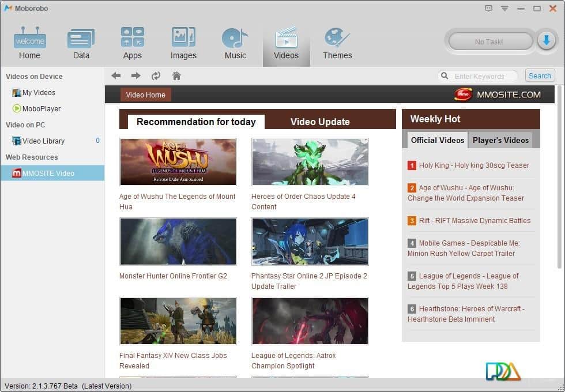Image resolution: width=565 pixels, height=392 pixels.
Task: Open the title bar dropdown menu arrow
Action: [504, 8]
